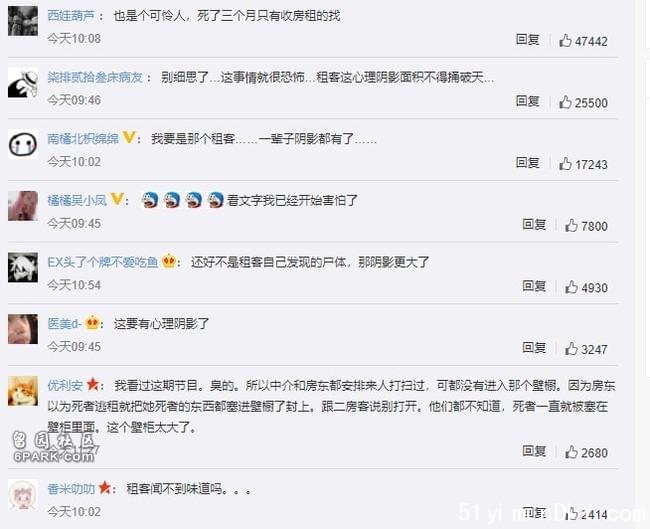Like the comment with 47442 likes
The height and width of the screenshot is (529, 650).
click(x=565, y=41)
